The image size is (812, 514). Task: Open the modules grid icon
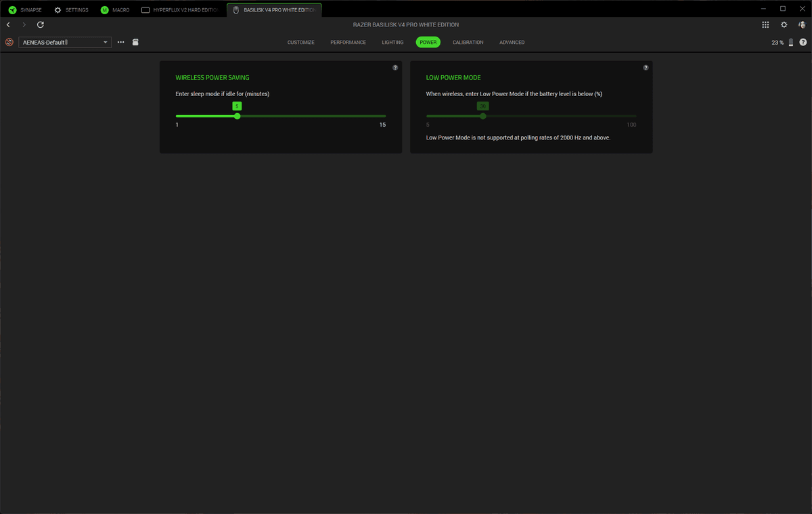[765, 24]
